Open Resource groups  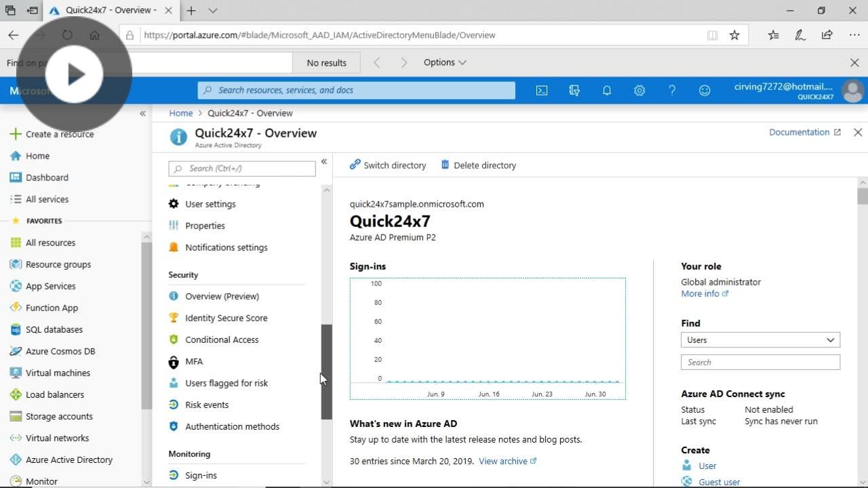click(x=50, y=264)
